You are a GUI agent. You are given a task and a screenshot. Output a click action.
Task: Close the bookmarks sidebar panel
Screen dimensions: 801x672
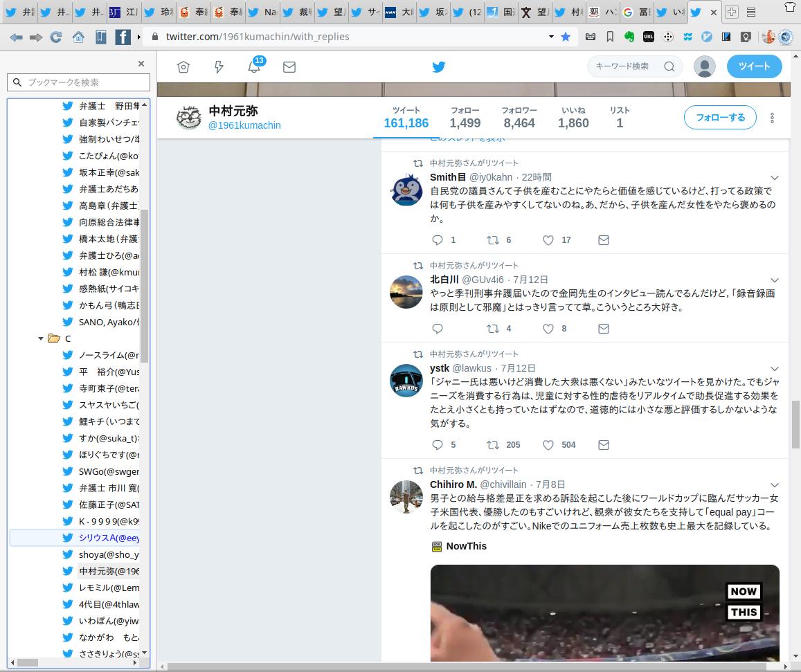(141, 64)
